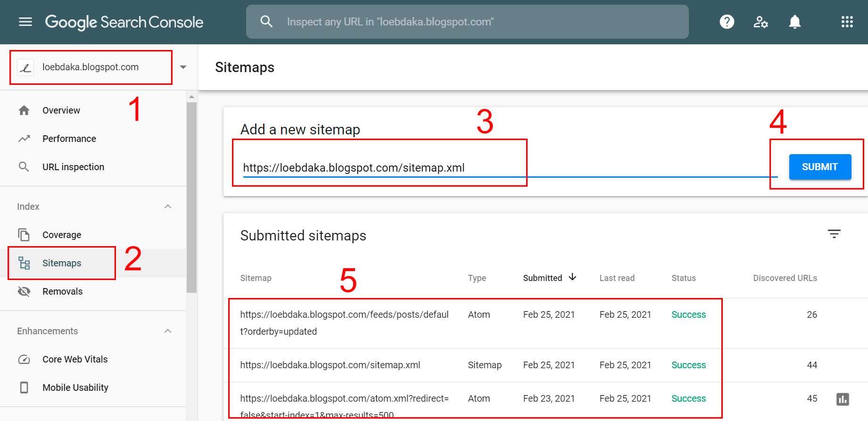Screen dimensions: 868x421
Task: Select loebdaka.blogspot.com property box
Action: click(x=91, y=67)
